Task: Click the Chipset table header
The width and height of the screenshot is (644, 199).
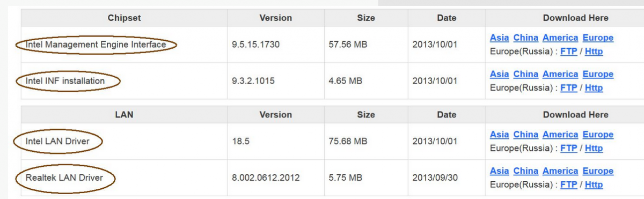Action: click(124, 18)
